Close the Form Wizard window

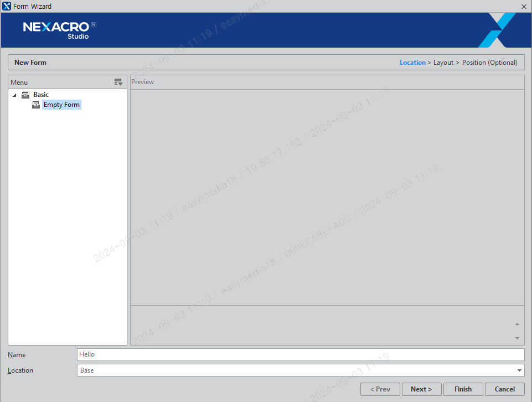coord(524,7)
